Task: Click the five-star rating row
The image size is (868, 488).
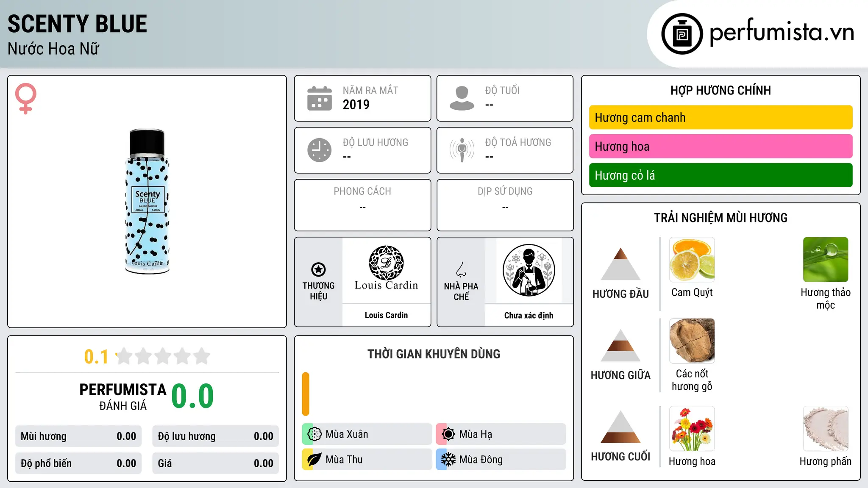Action: click(163, 356)
